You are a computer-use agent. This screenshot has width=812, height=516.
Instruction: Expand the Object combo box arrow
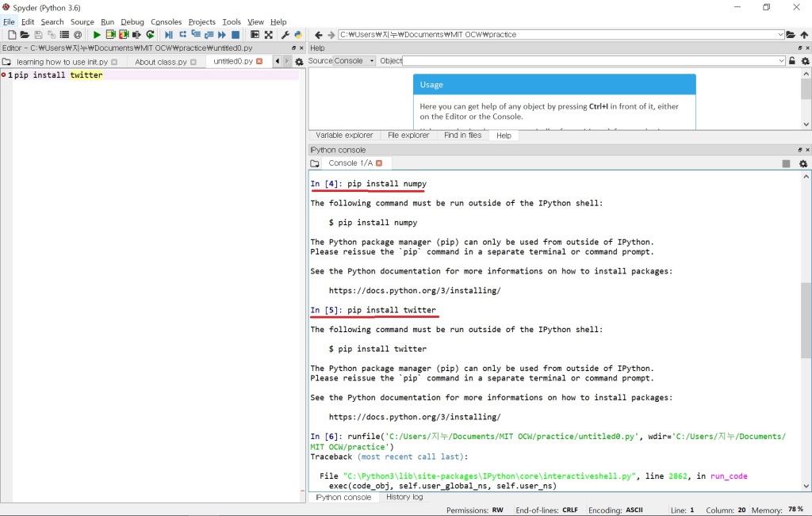click(781, 60)
